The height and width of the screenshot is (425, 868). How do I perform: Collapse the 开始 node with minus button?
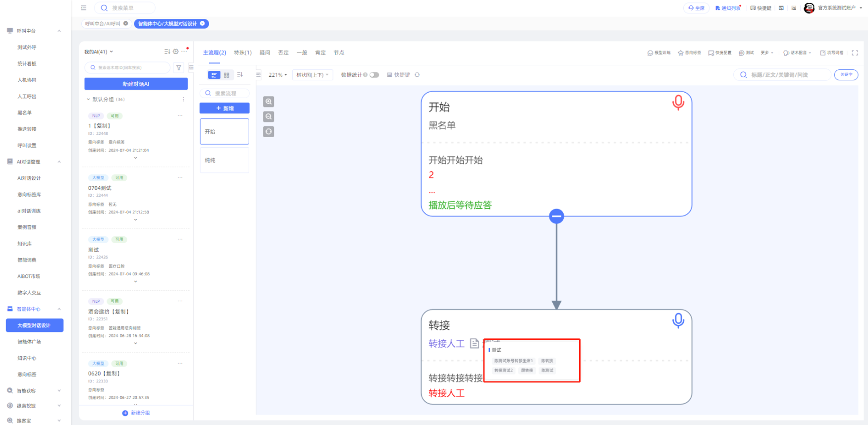pos(556,216)
